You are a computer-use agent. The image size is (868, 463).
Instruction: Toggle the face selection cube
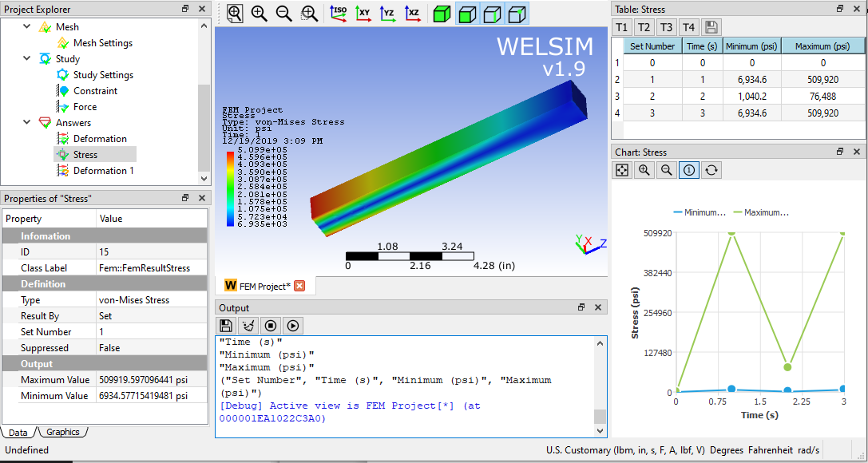[x=468, y=14]
